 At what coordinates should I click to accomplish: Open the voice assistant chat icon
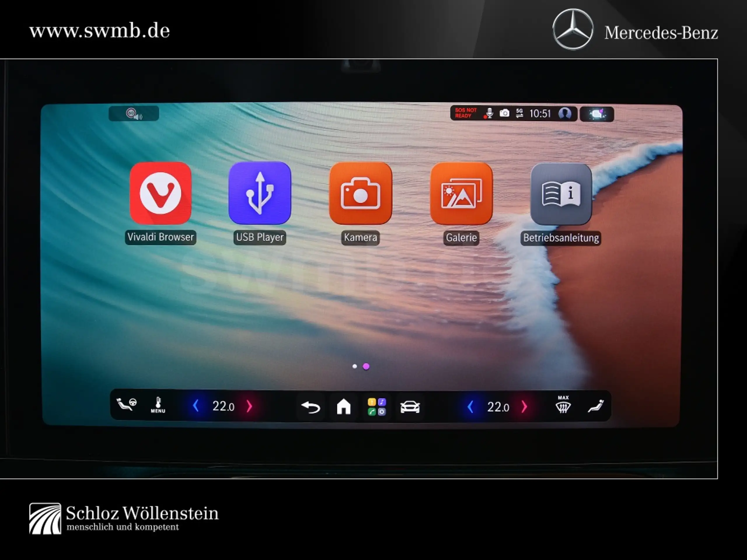click(x=597, y=114)
